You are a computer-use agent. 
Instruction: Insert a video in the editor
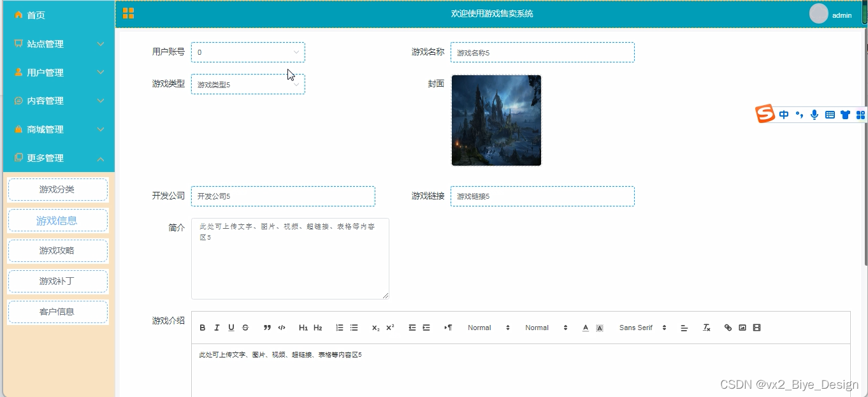(756, 328)
